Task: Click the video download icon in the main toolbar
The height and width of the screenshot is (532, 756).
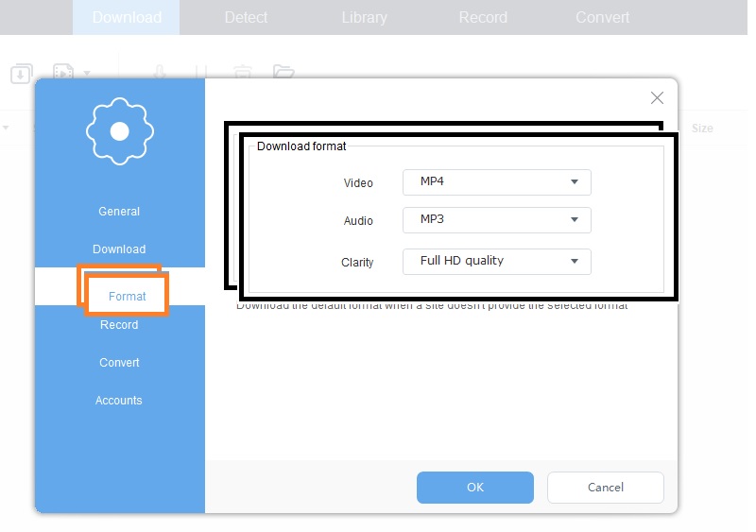Action: coord(63,73)
